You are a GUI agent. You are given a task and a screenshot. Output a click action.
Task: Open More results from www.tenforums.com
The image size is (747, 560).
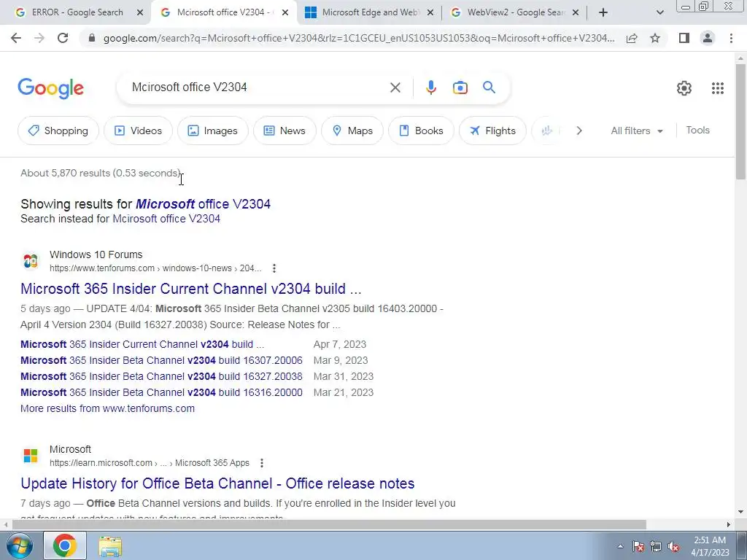pos(108,408)
